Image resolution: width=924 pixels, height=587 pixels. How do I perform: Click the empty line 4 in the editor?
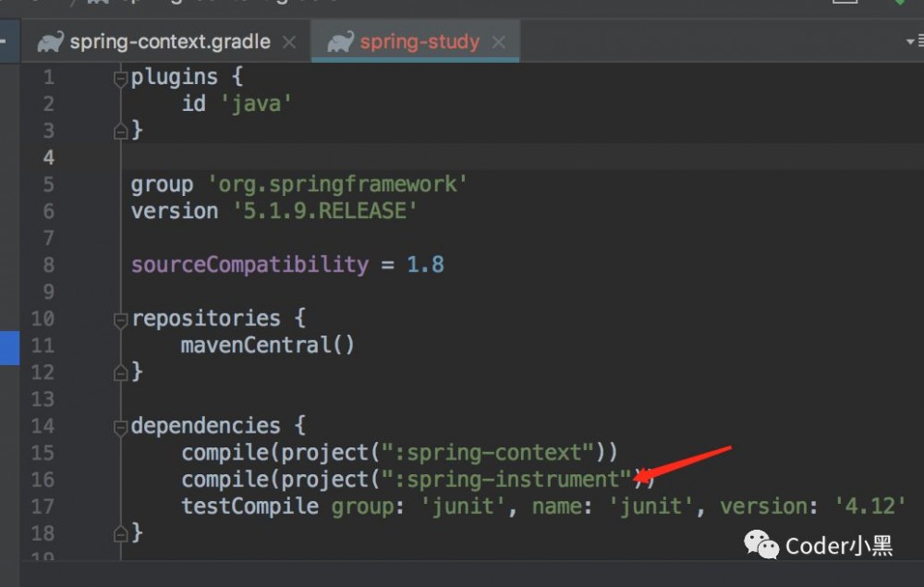pos(522,157)
